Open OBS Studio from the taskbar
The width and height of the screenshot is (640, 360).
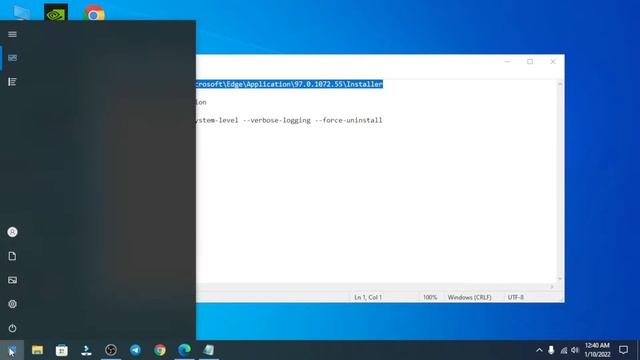[111, 350]
